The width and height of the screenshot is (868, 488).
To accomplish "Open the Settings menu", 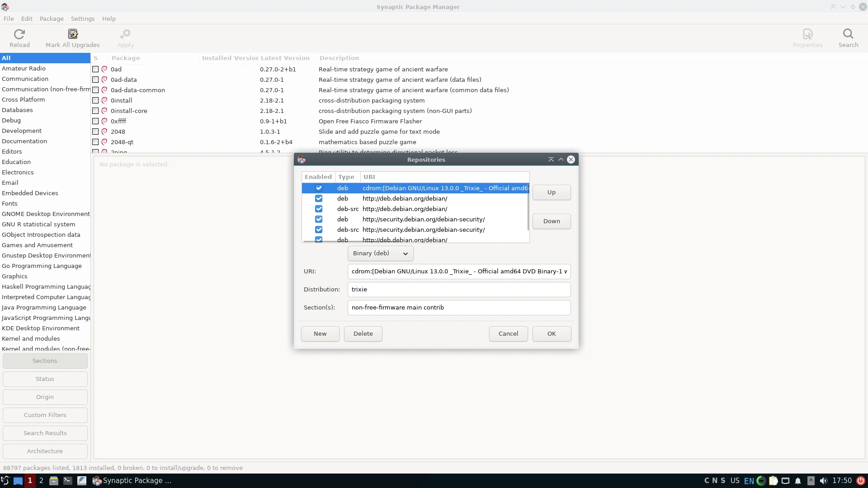I will [83, 19].
